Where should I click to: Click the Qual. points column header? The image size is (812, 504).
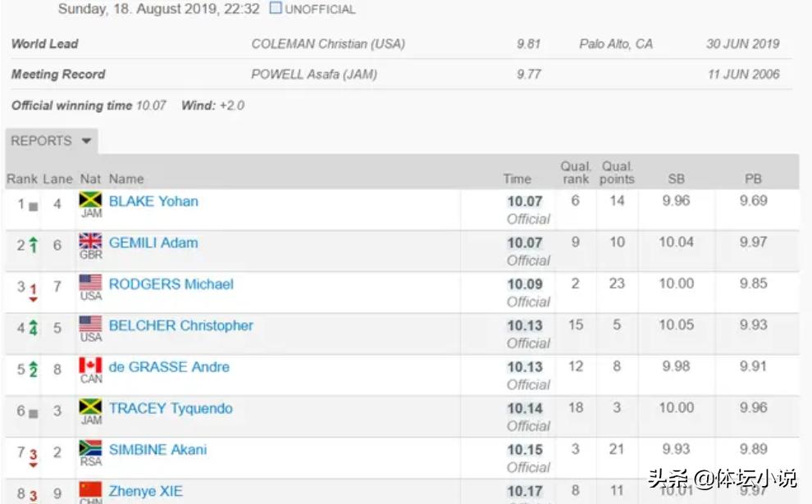tap(617, 173)
